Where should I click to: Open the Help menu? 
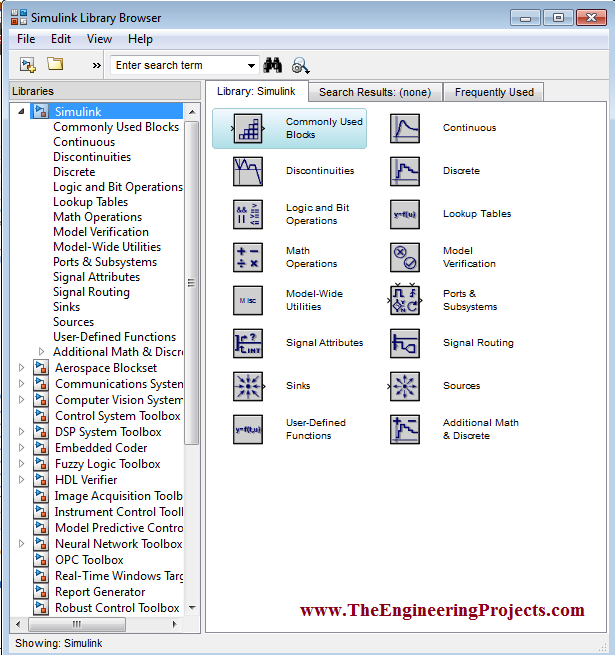pyautogui.click(x=140, y=39)
